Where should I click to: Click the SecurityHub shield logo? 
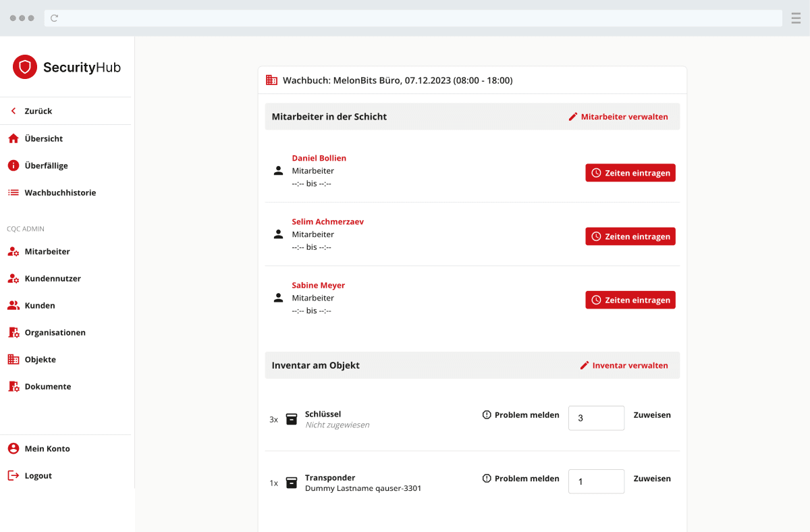pos(25,67)
